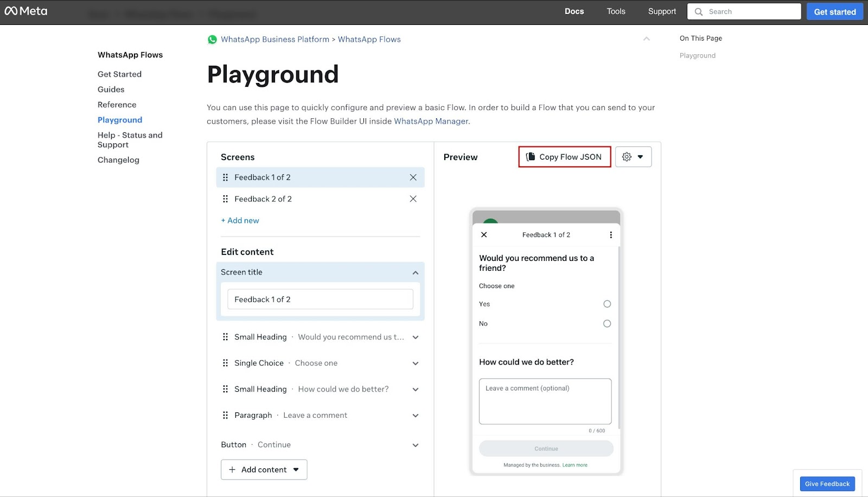Screen dimensions: 868x497
Task: Click the WhatsApp logo in the breadcrumb
Action: 212,40
